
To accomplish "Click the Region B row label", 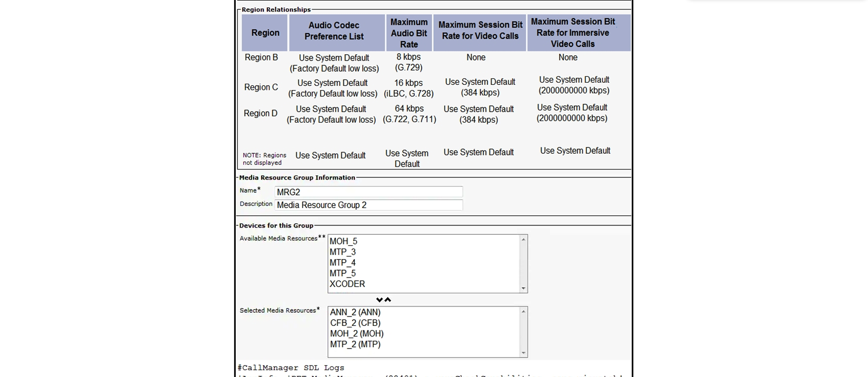I will click(x=261, y=57).
